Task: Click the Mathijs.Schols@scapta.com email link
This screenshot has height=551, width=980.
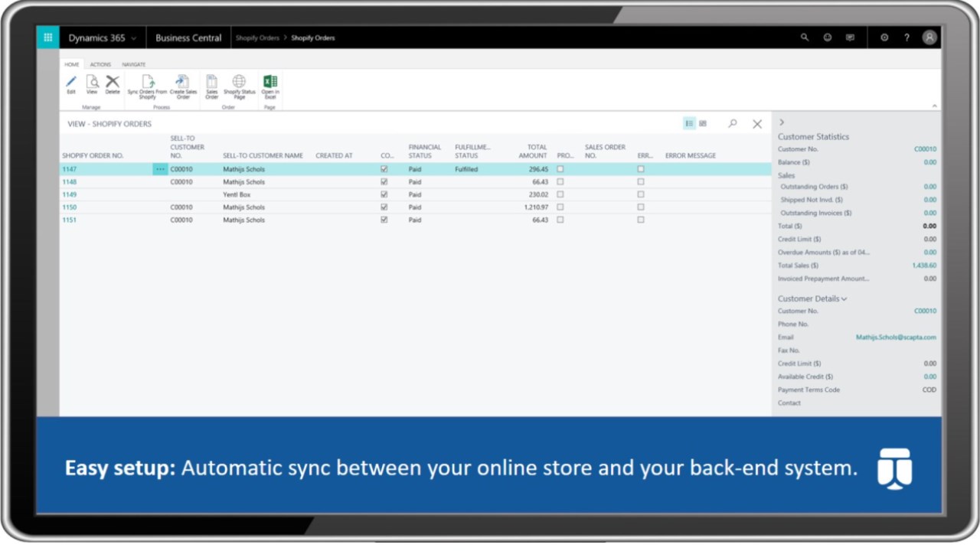Action: (x=896, y=337)
